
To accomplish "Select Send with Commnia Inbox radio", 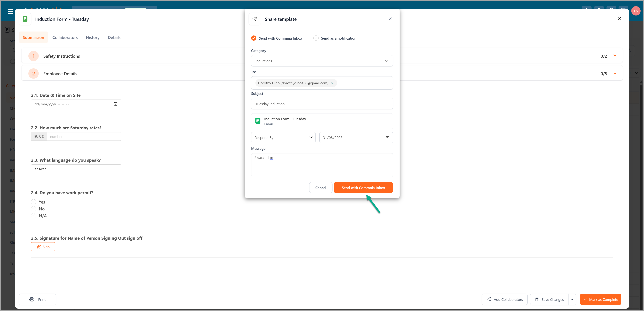I will coord(254,38).
